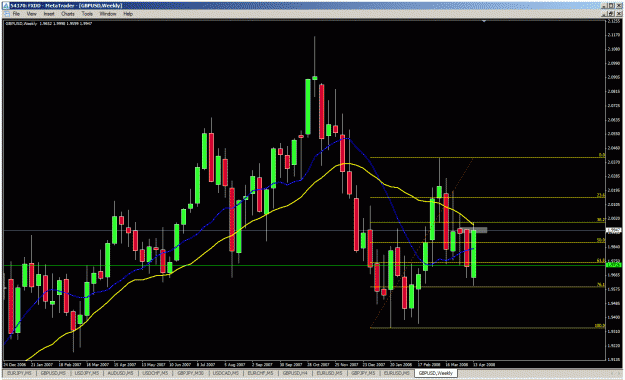Viewport: 625px width, 380px height.
Task: Select the active GBPUSD,Weekly chart tab
Action: point(436,373)
